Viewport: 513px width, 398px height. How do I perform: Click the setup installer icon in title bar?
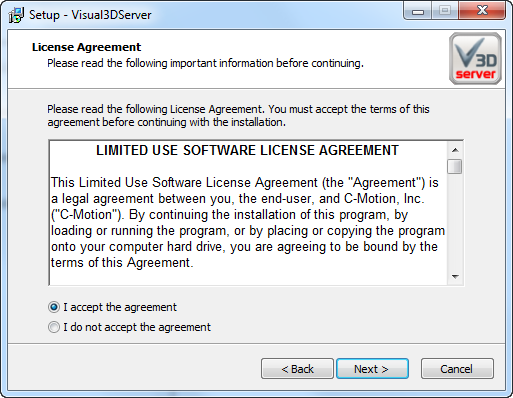pos(16,15)
